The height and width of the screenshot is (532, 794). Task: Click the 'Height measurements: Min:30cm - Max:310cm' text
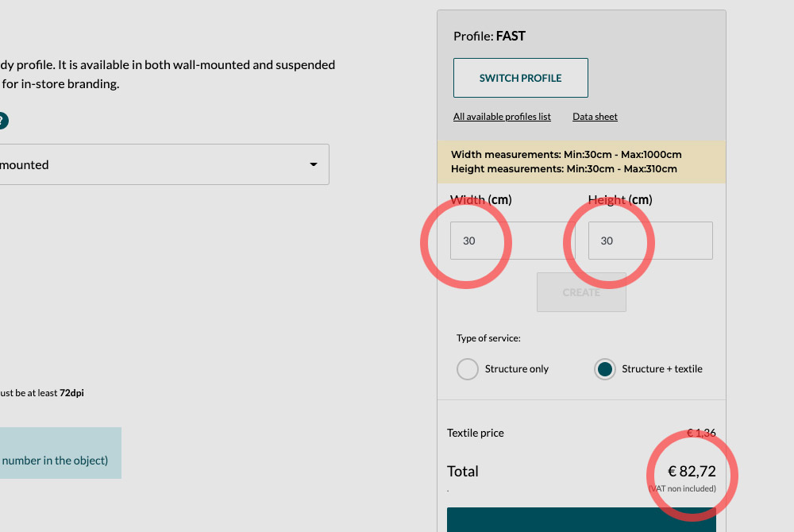coord(564,168)
